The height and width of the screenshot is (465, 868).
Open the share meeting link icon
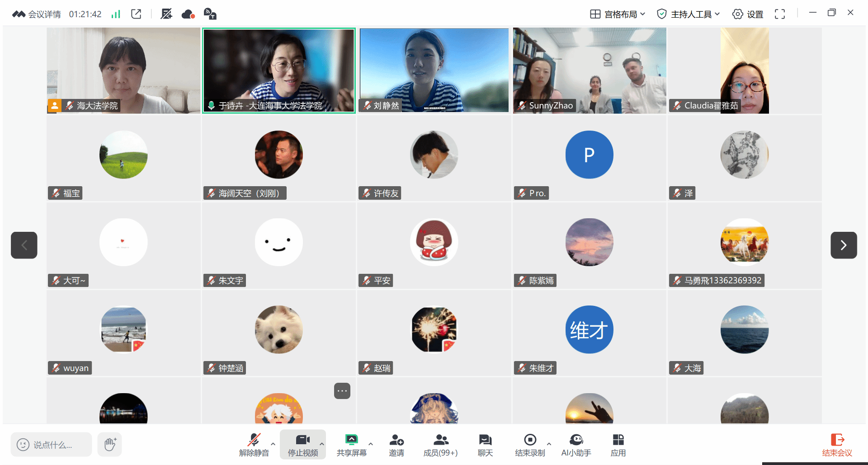coord(136,14)
